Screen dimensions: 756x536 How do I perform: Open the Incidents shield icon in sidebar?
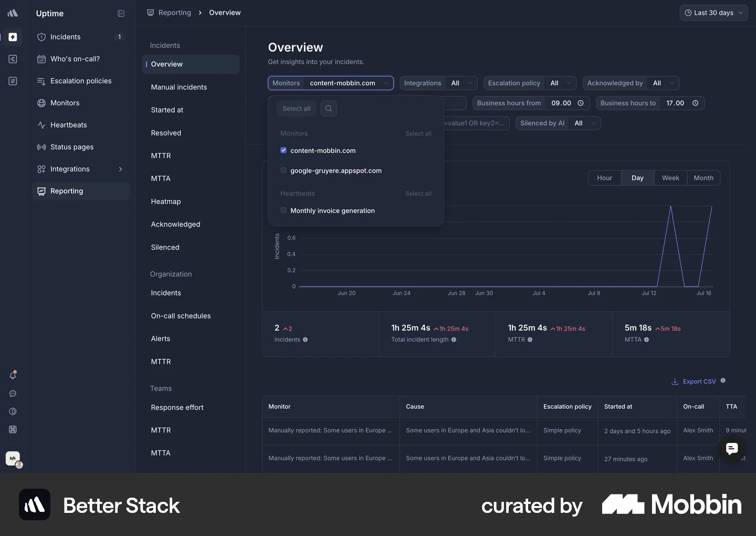pos(41,37)
